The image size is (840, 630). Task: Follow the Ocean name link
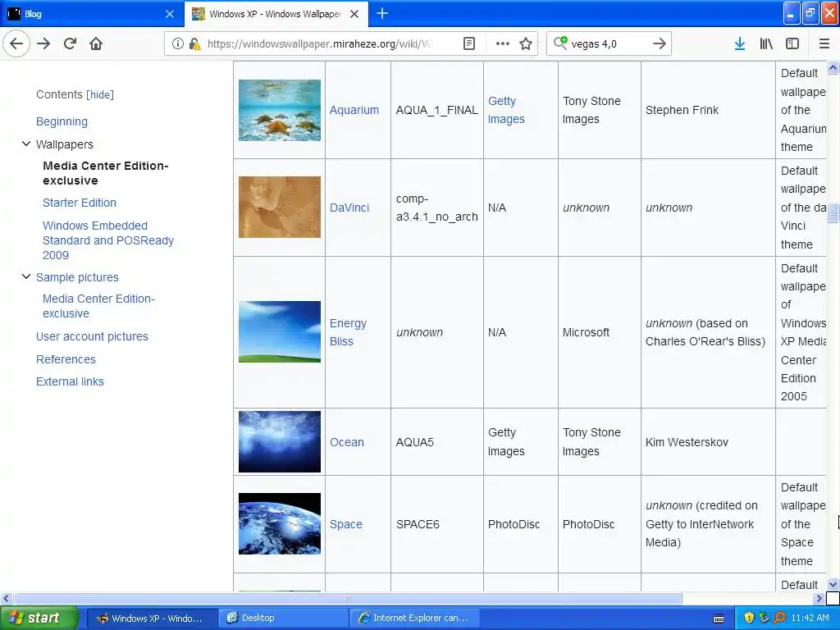pyautogui.click(x=347, y=442)
